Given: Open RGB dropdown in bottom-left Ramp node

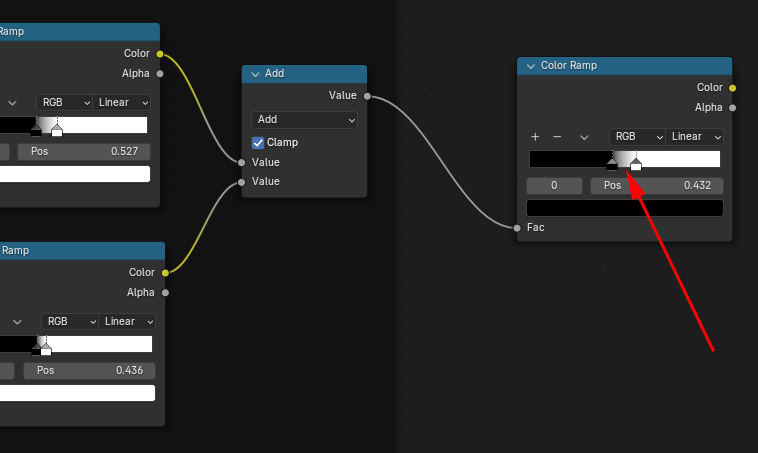Looking at the screenshot, I should (70, 321).
